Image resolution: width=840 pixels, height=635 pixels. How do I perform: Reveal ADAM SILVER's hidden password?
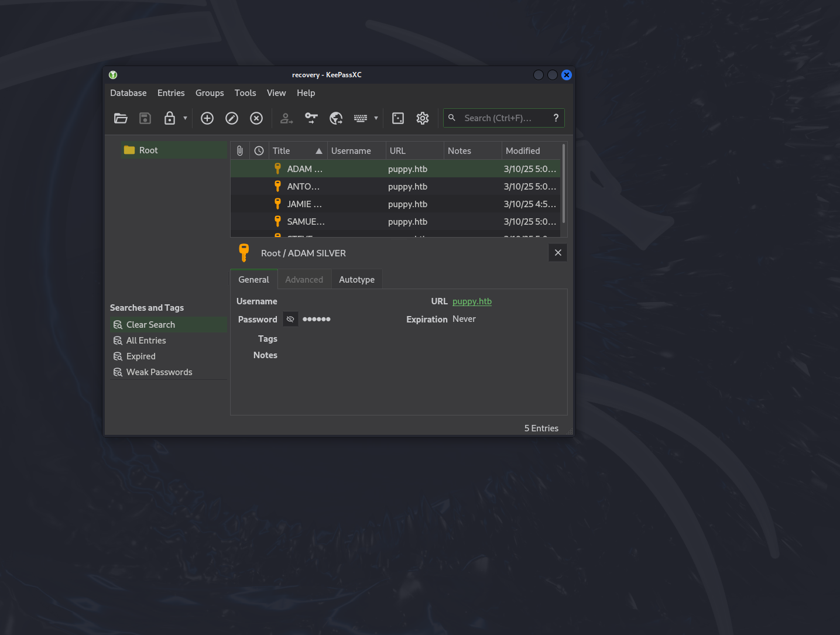point(290,319)
